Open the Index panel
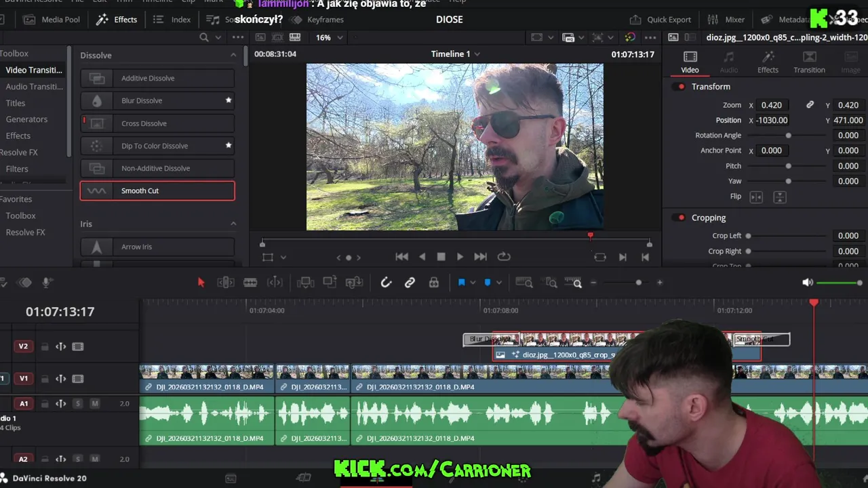868x488 pixels. (172, 20)
